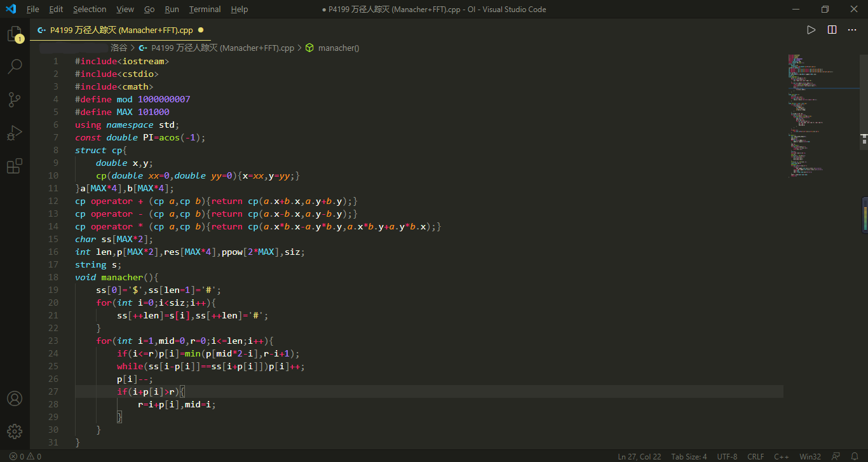Click the unsaved dot on the editor tab
Viewport: 868px width, 462px height.
coord(201,30)
